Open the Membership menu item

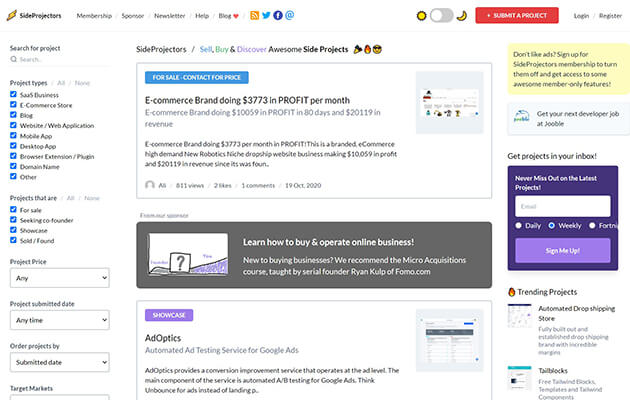(x=94, y=16)
